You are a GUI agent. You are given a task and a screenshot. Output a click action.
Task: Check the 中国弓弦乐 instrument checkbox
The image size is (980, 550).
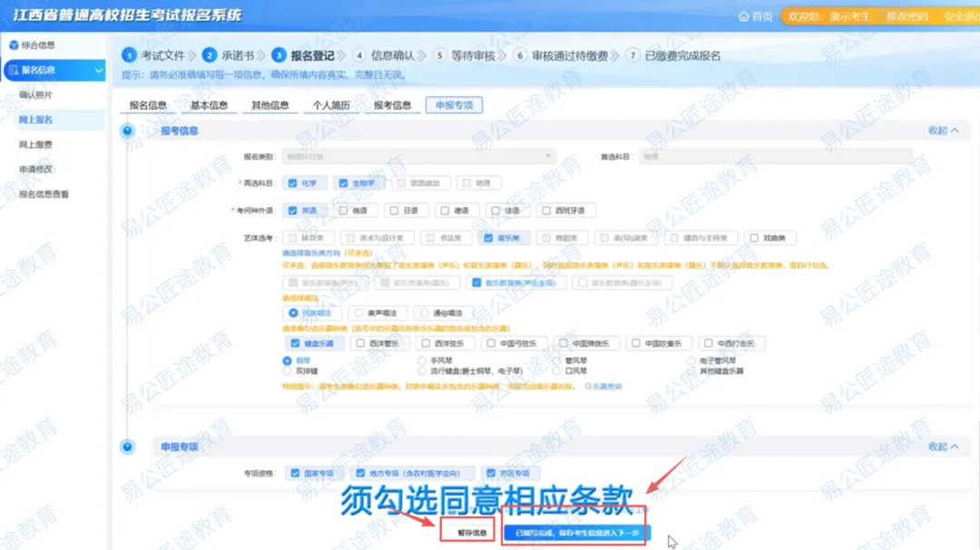coord(491,343)
